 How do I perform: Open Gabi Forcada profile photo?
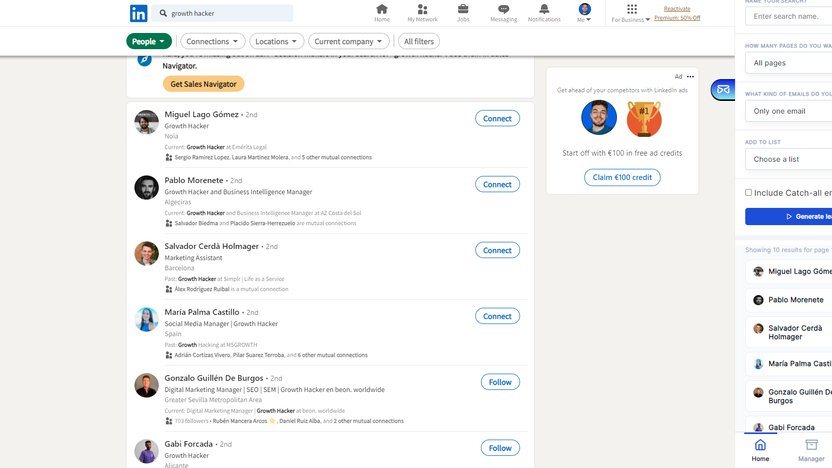pyautogui.click(x=146, y=451)
